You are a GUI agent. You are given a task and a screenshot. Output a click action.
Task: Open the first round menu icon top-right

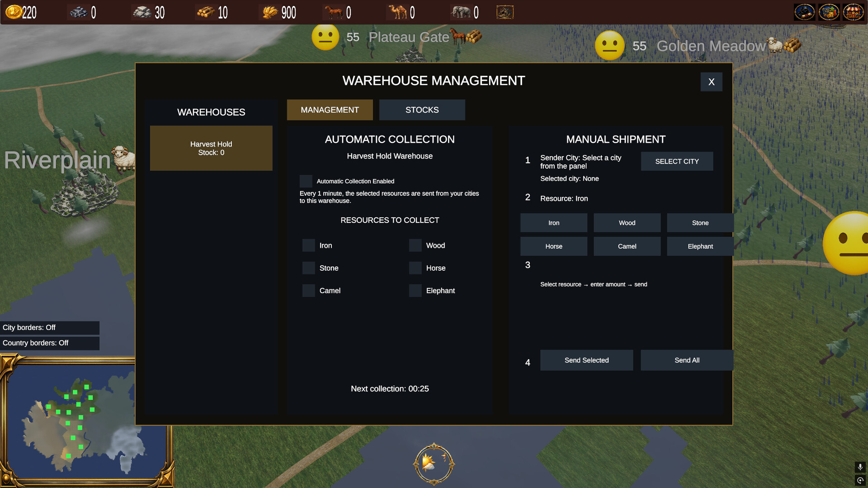805,12
